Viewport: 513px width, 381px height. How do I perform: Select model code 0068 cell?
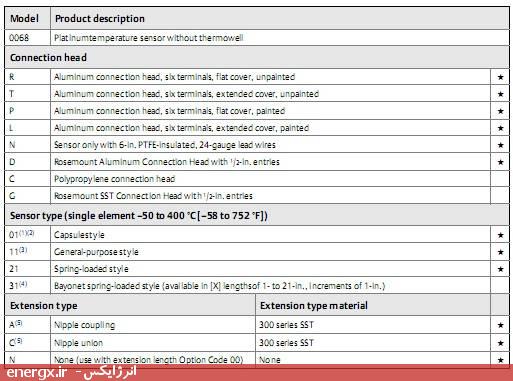click(x=27, y=38)
